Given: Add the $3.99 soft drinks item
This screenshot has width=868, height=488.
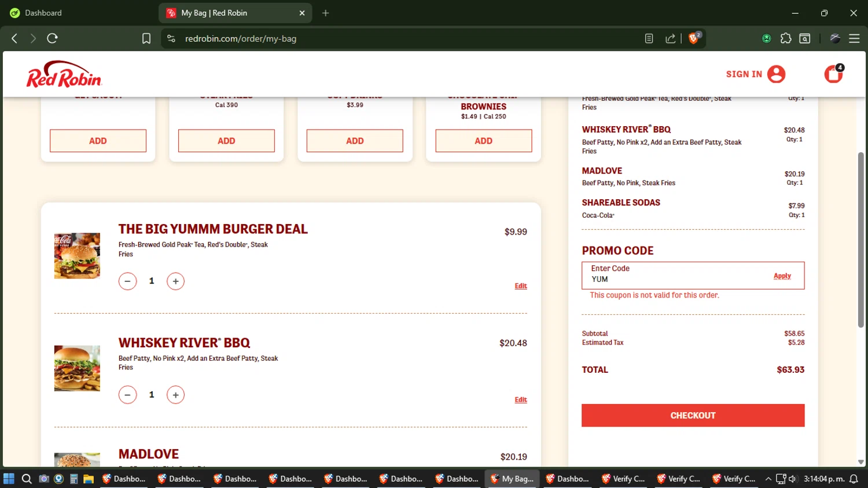Looking at the screenshot, I should click(x=355, y=141).
